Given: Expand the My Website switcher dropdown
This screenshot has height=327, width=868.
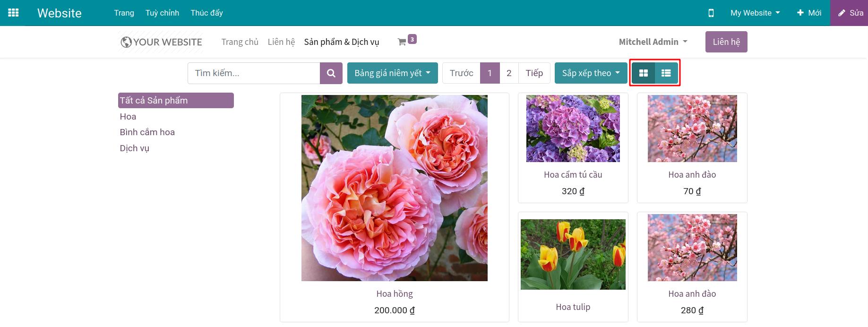Looking at the screenshot, I should (755, 13).
